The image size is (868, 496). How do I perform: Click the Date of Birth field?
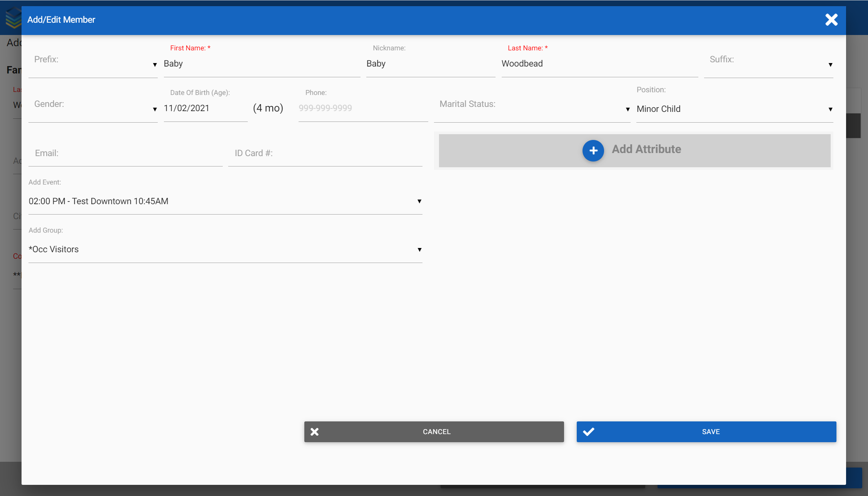205,108
